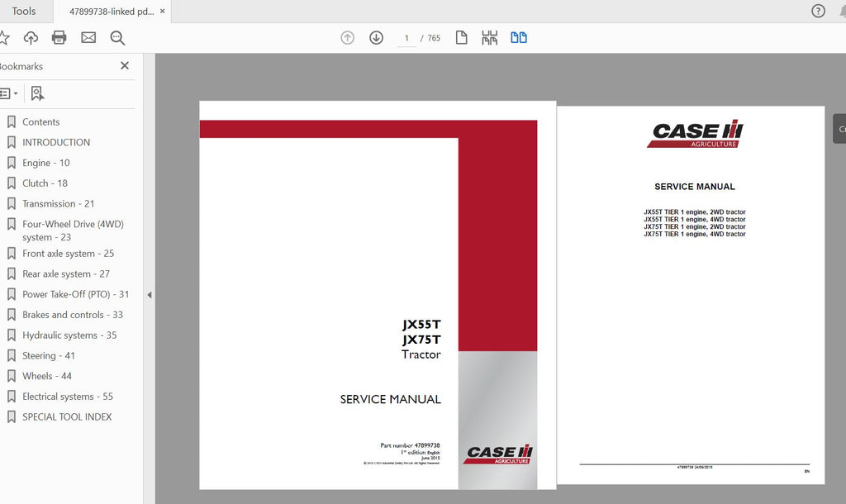The height and width of the screenshot is (504, 846).
Task: Collapse the bookmarks pane with arrow handle
Action: click(x=150, y=295)
